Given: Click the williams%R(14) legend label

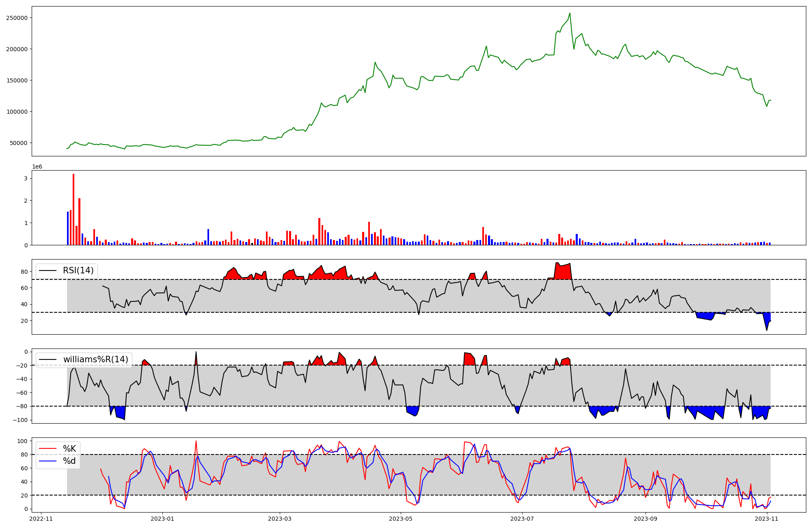Looking at the screenshot, I should pos(95,359).
